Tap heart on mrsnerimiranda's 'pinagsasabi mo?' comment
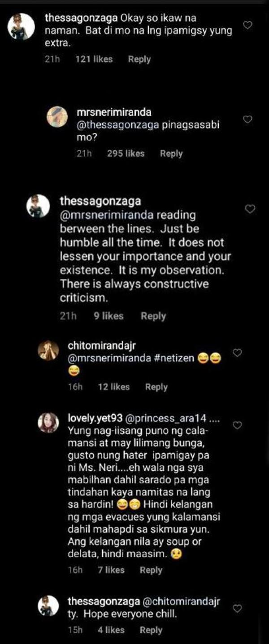The height and width of the screenshot is (644, 269). coord(247,119)
